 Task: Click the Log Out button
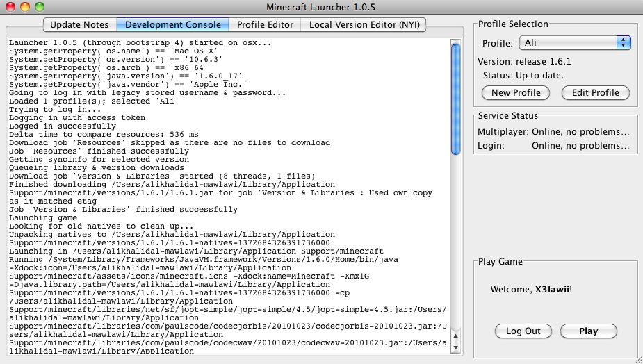tap(523, 331)
